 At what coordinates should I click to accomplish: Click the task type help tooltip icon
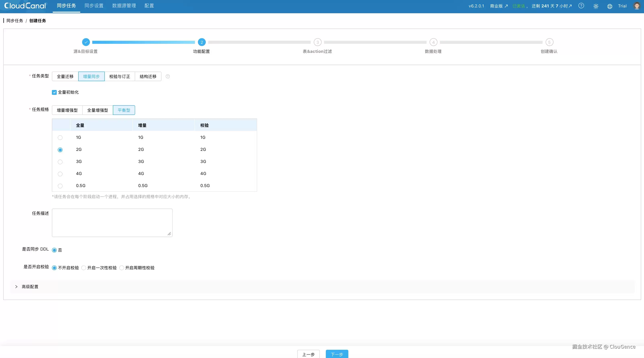point(168,76)
